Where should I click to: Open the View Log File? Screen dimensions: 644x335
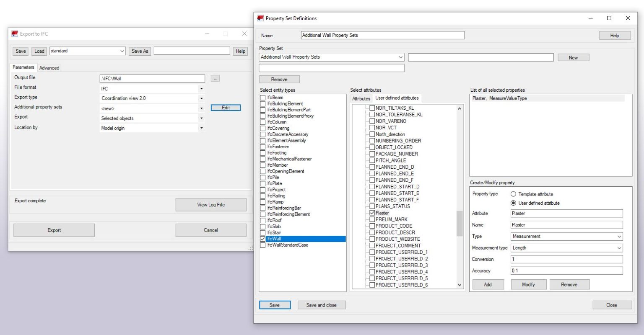click(211, 204)
